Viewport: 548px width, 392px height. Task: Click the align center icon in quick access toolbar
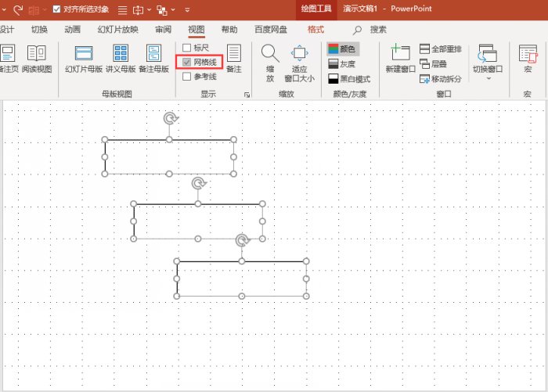pyautogui.click(x=138, y=10)
